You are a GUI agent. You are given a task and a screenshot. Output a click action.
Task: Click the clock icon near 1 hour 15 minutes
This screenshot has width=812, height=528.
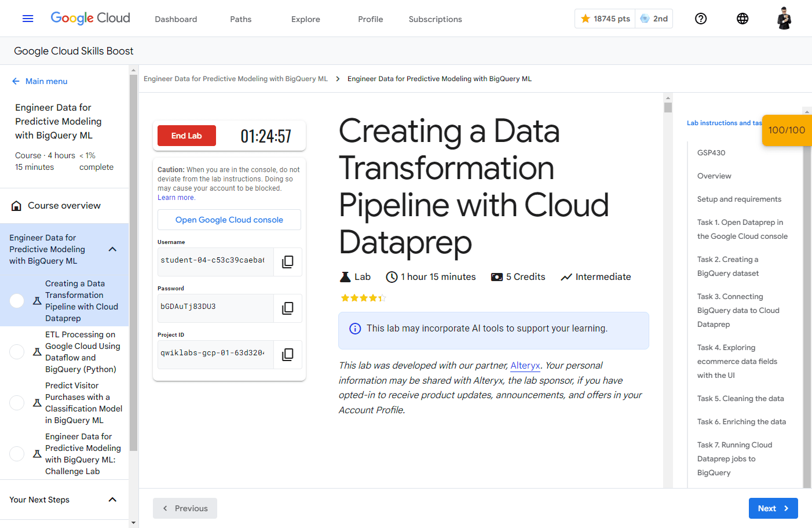(392, 277)
